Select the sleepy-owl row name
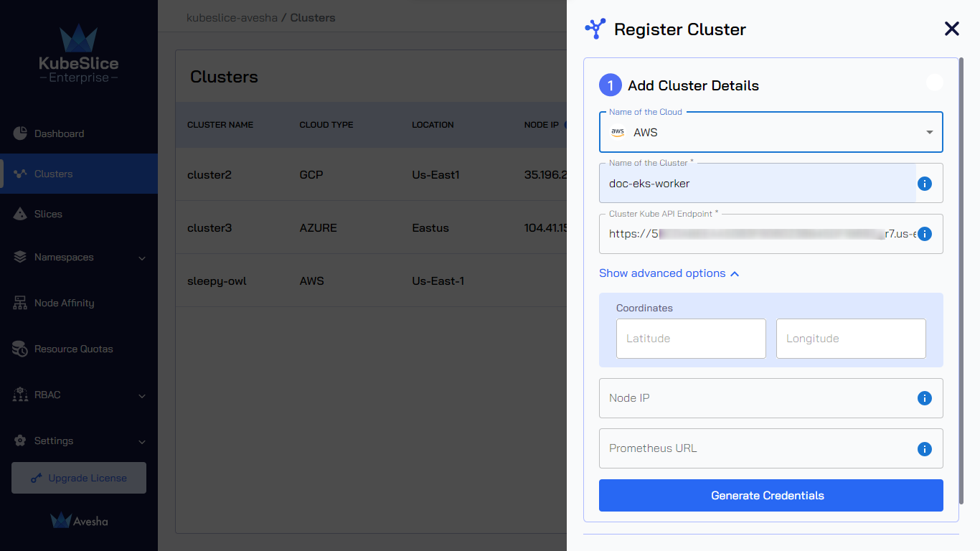The height and width of the screenshot is (551, 980). click(x=217, y=281)
